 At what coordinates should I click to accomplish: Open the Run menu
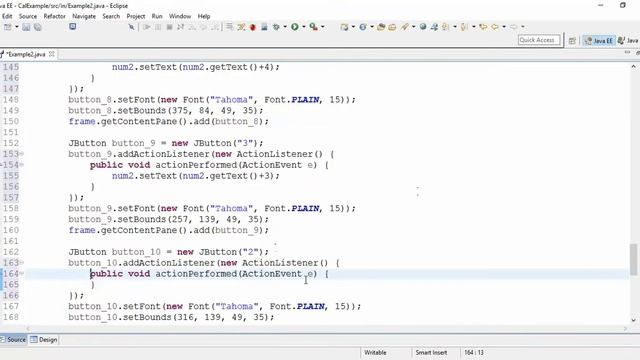coord(157,16)
